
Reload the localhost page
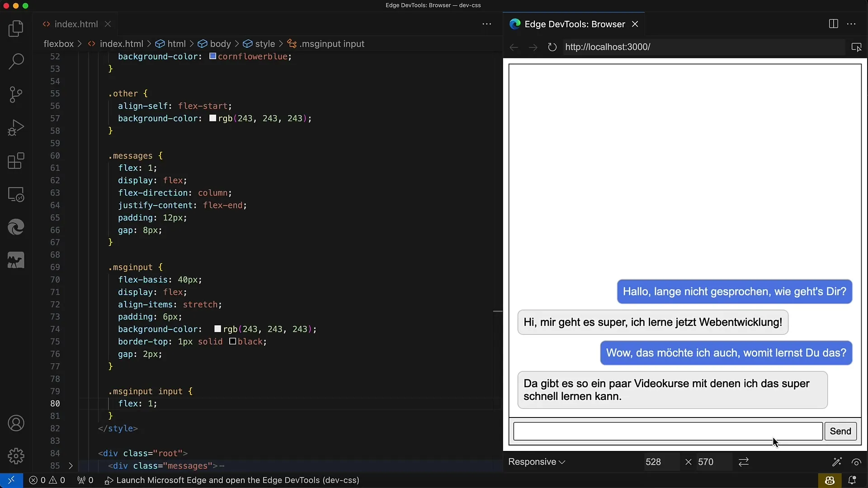pos(552,47)
